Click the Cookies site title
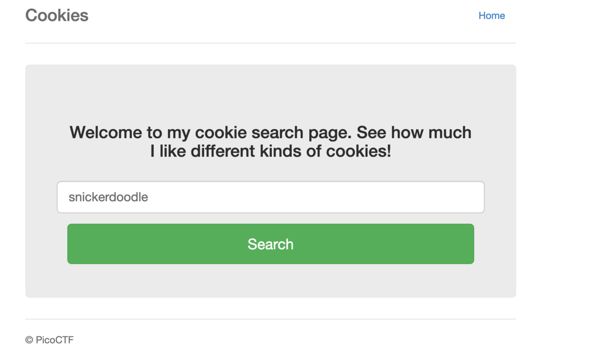 click(x=57, y=15)
